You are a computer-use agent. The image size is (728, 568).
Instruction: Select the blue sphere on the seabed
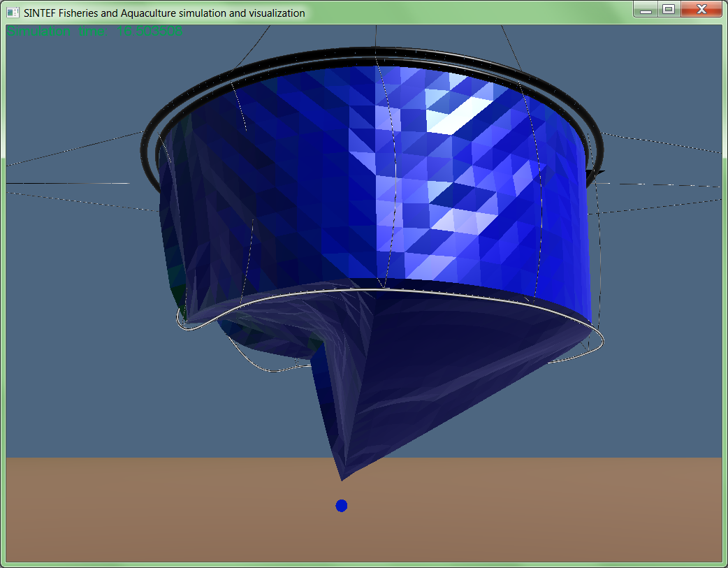[342, 505]
